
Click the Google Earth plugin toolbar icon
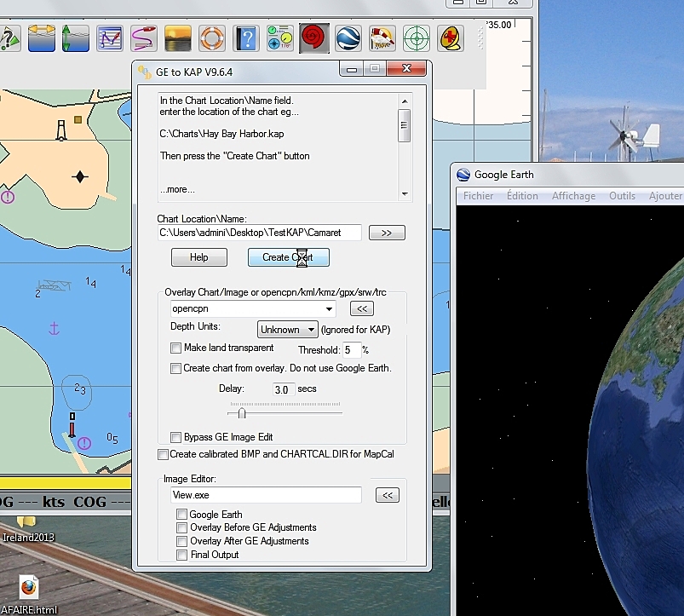click(348, 38)
